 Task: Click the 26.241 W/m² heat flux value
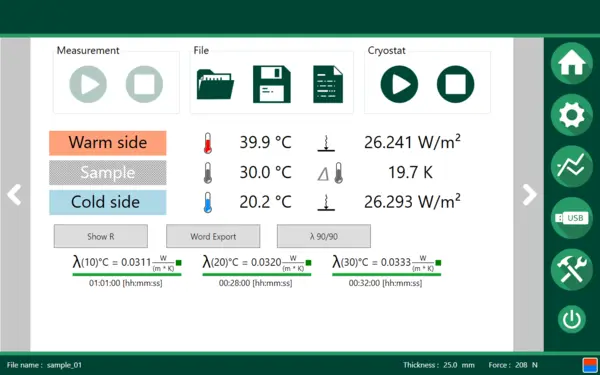(x=412, y=142)
